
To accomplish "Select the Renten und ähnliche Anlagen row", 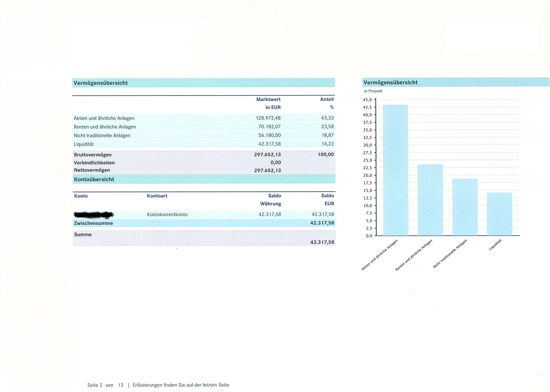I will 105,127.
